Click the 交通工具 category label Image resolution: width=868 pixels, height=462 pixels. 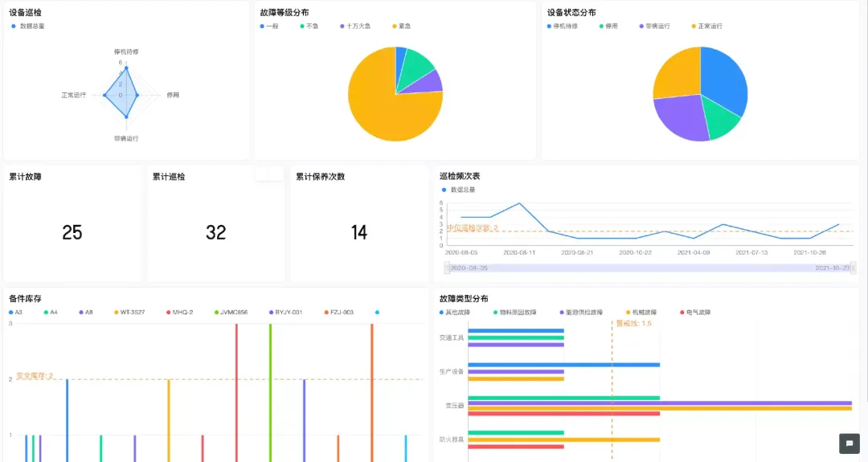pyautogui.click(x=451, y=337)
